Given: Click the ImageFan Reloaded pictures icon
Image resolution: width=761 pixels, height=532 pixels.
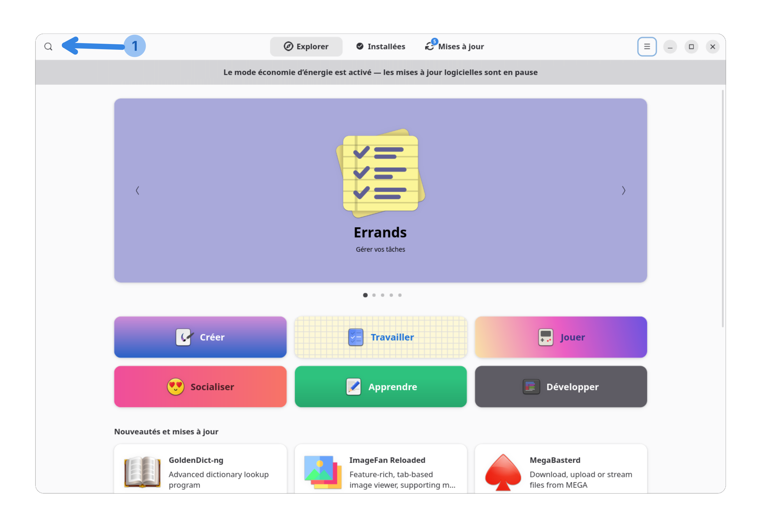Looking at the screenshot, I should pyautogui.click(x=323, y=472).
